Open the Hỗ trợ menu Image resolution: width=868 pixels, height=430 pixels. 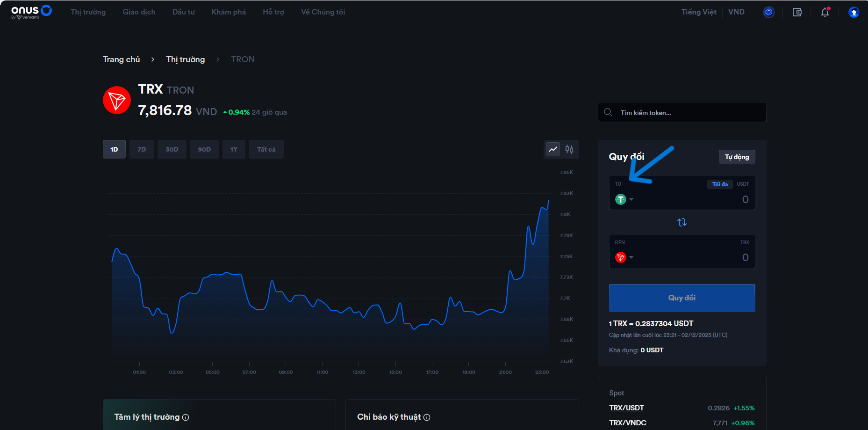coord(273,12)
